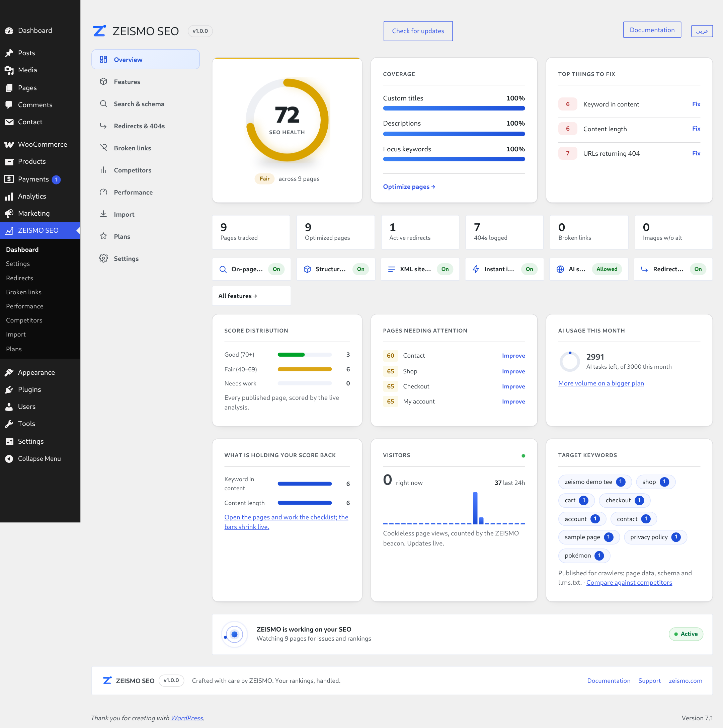Image resolution: width=723 pixels, height=728 pixels.
Task: Open Compare against competitors link
Action: pos(629,583)
